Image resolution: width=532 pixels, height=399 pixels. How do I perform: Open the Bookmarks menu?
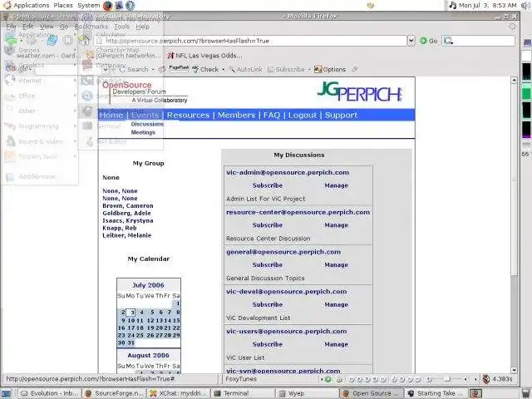coord(91,27)
